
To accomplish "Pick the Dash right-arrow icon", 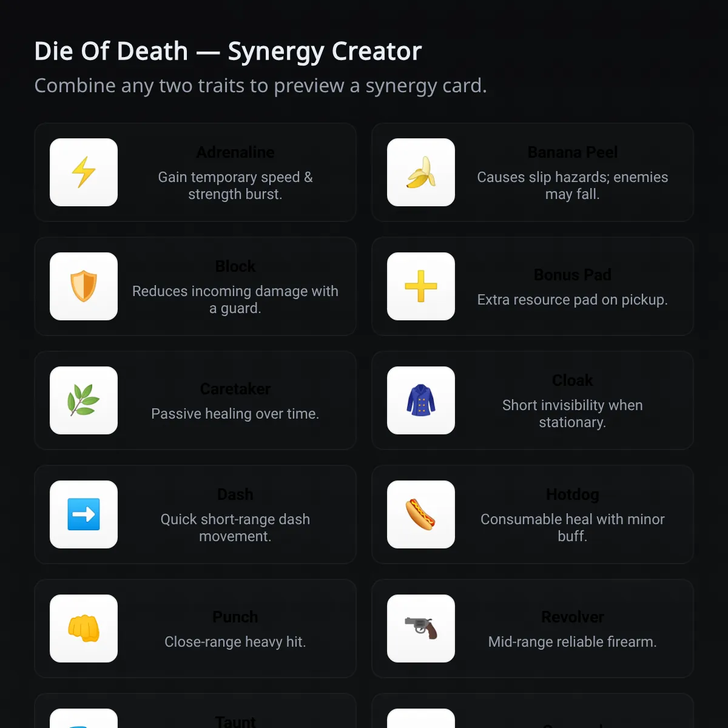I will [x=84, y=514].
